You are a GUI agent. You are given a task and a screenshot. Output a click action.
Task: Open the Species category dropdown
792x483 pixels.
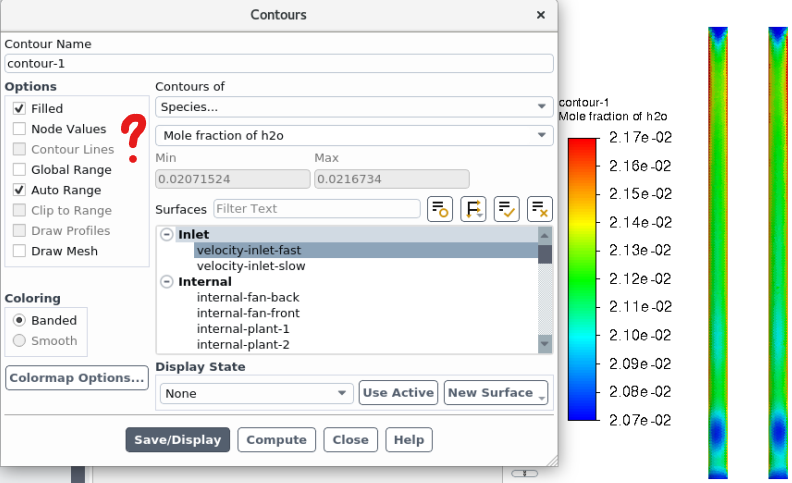point(354,107)
